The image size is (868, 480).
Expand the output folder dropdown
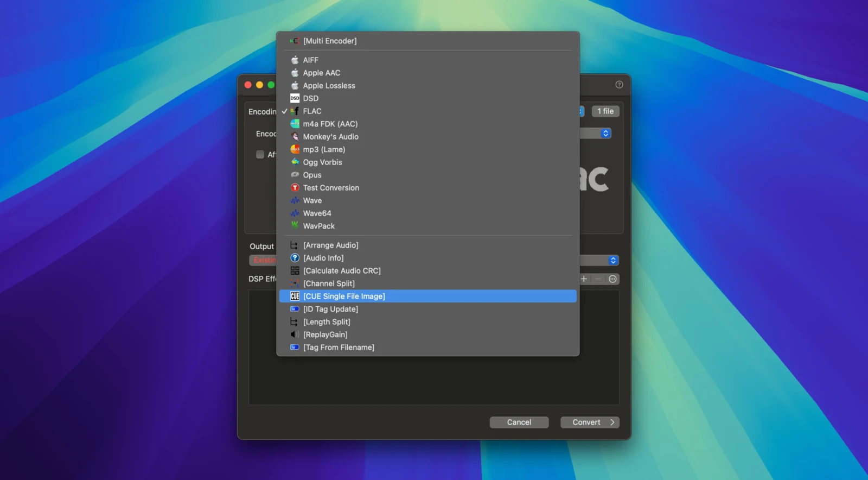tap(613, 261)
